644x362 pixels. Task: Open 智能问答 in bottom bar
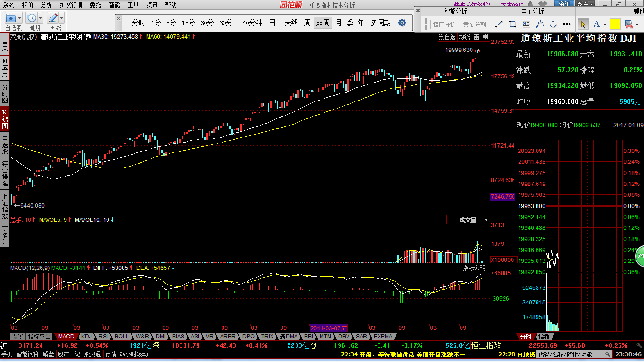(28, 354)
